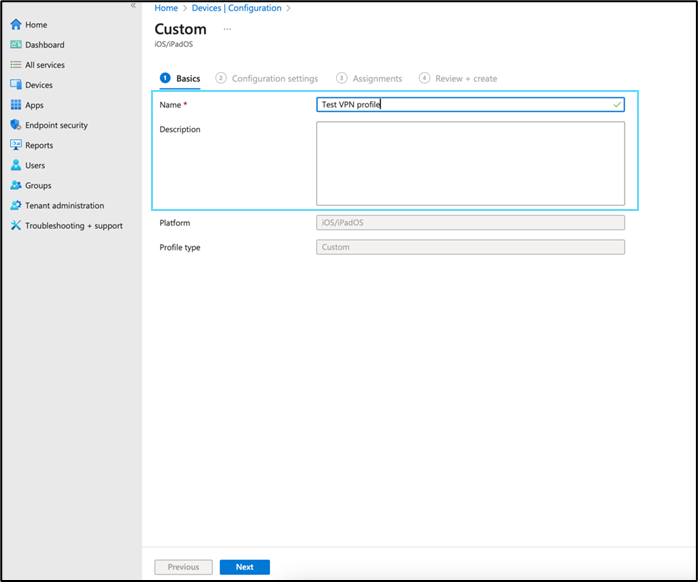698x582 pixels.
Task: Open the Review + create step
Action: (x=465, y=78)
